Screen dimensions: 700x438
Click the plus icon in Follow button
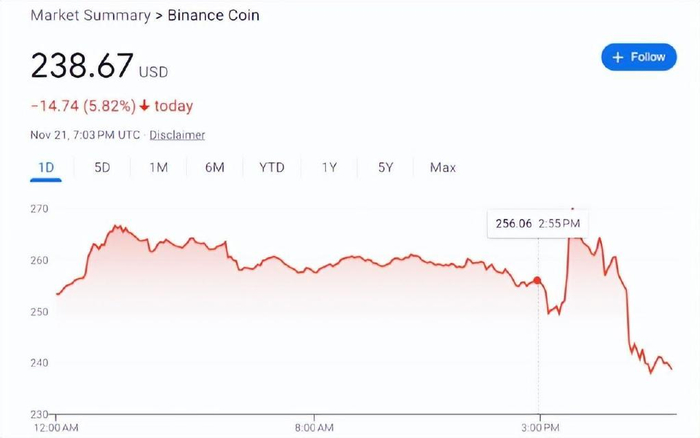coord(618,57)
